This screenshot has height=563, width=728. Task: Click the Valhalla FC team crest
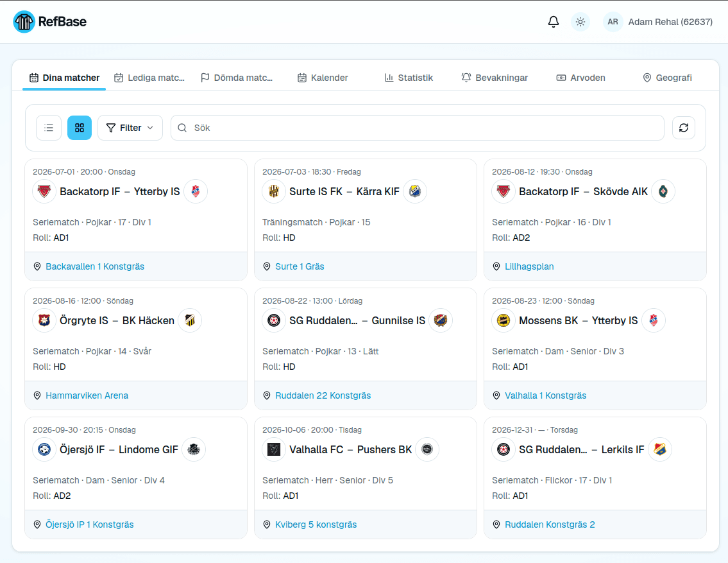pyautogui.click(x=274, y=449)
